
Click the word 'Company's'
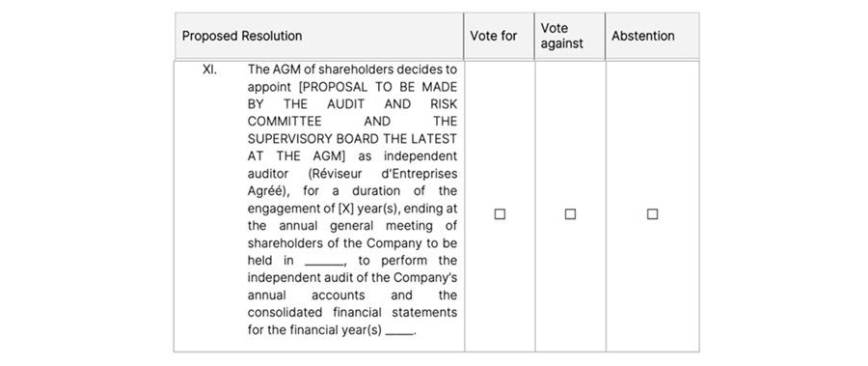pos(425,278)
